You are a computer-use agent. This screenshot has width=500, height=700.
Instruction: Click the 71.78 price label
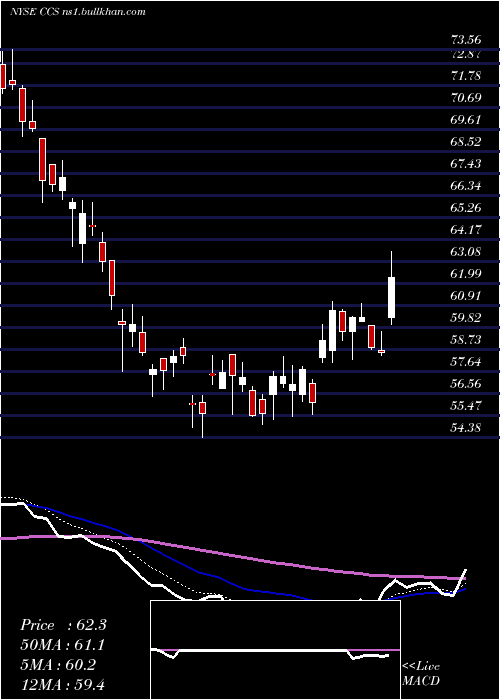(x=466, y=75)
